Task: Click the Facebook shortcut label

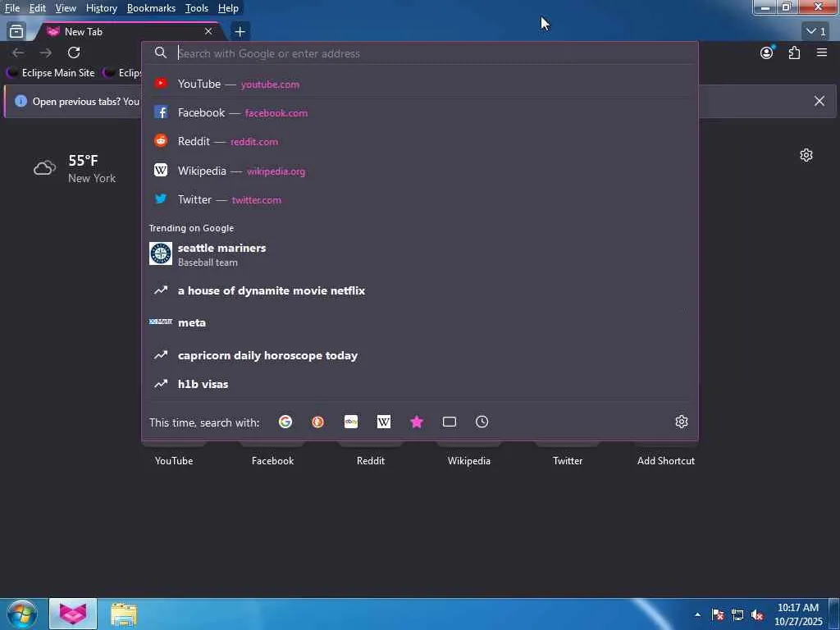Action: (x=272, y=461)
